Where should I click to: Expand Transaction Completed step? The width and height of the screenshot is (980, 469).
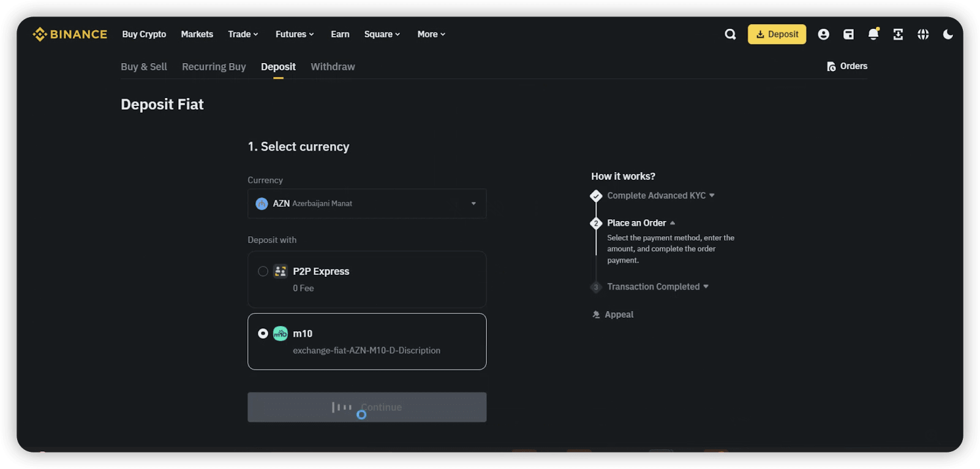point(658,287)
